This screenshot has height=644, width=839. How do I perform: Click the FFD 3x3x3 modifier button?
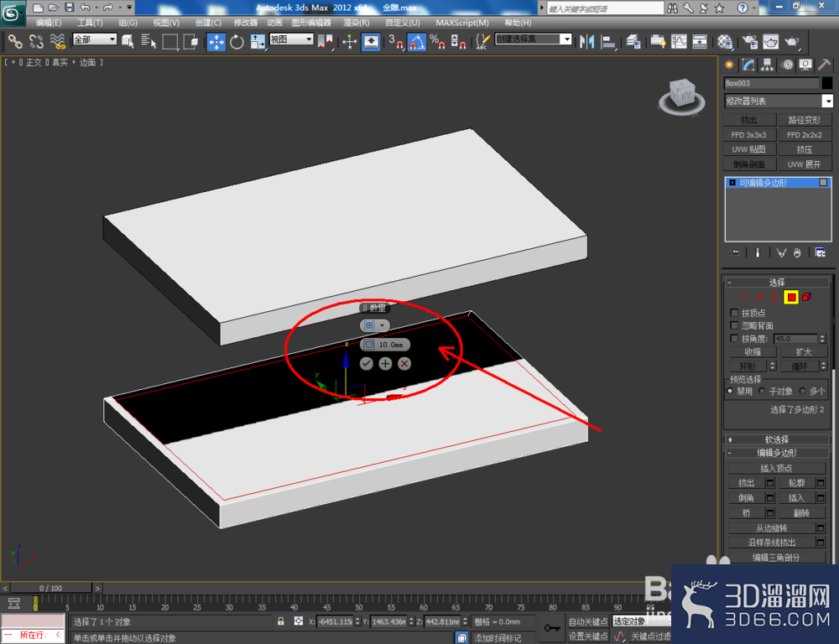tap(748, 135)
